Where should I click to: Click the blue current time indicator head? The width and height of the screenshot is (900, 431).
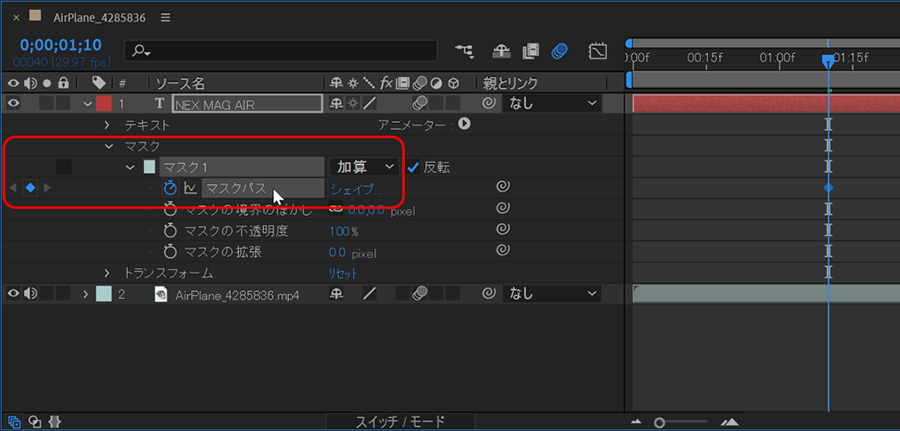[828, 61]
